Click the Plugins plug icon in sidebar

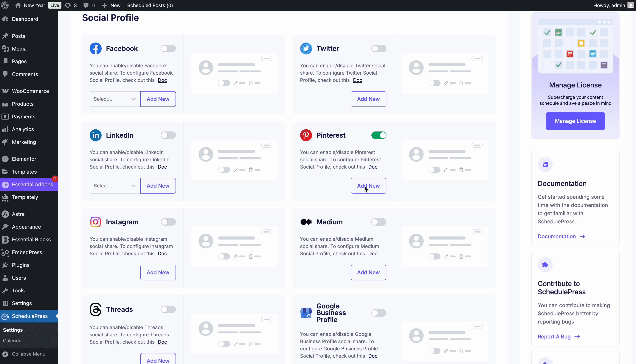pos(5,265)
